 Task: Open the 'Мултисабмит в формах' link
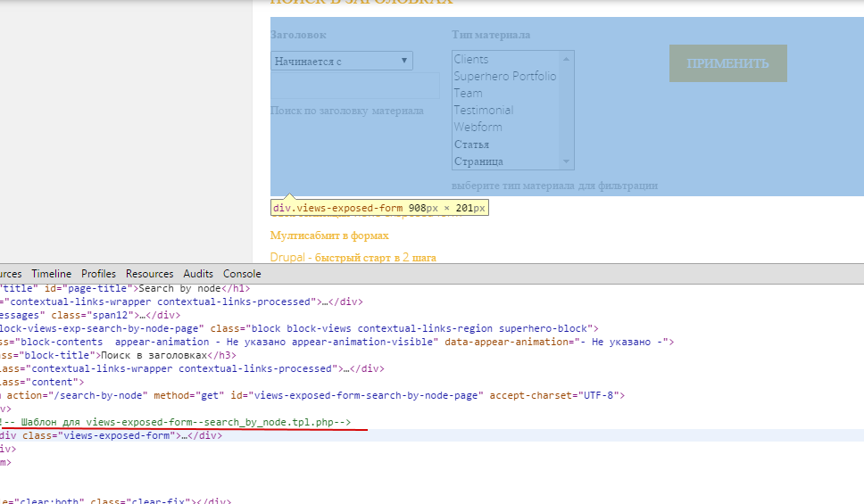click(x=329, y=235)
